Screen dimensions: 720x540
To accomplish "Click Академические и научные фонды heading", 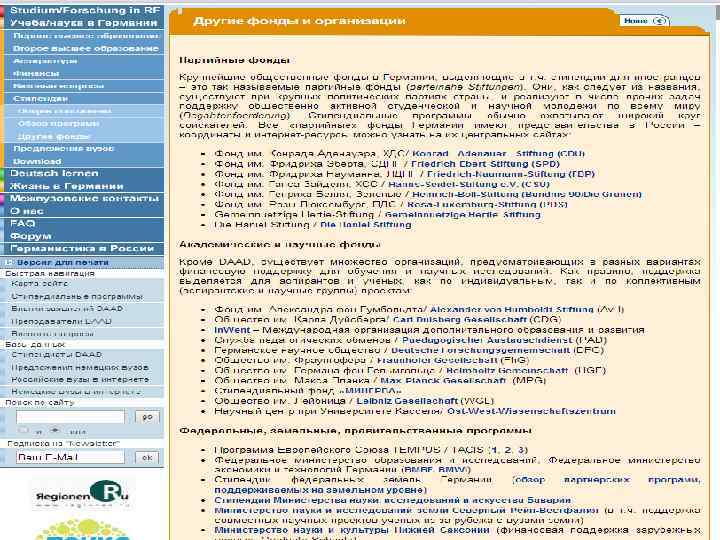I will tap(280, 244).
